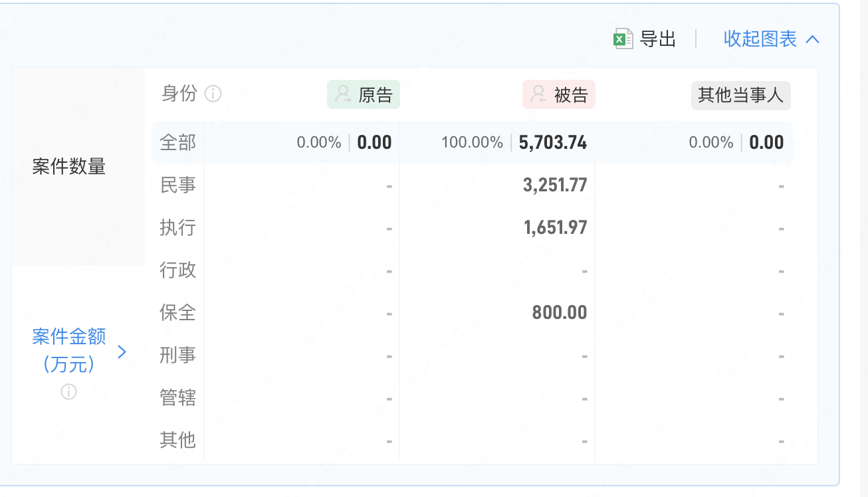Click 执行 amount 1,651.97
This screenshot has width=868, height=497.
(x=555, y=227)
